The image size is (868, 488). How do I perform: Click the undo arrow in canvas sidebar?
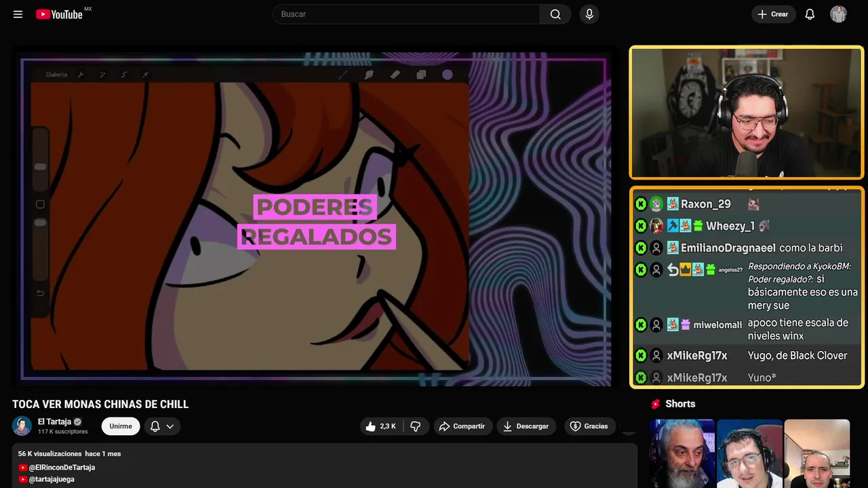[40, 293]
